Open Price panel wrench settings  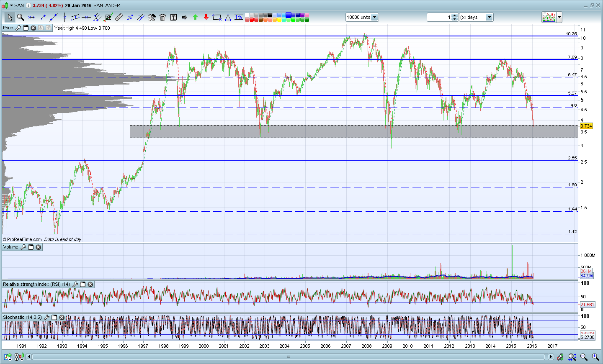(18, 28)
